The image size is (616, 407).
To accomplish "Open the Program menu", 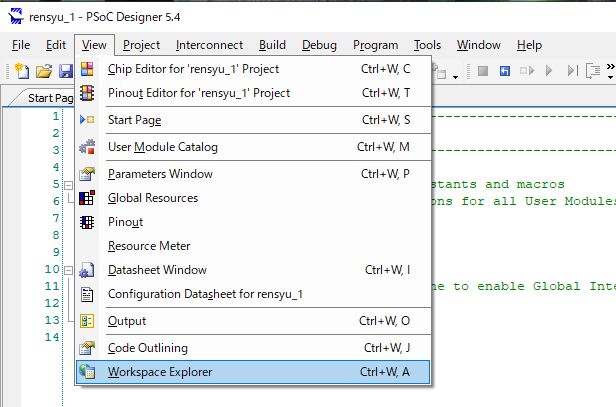I will (376, 45).
